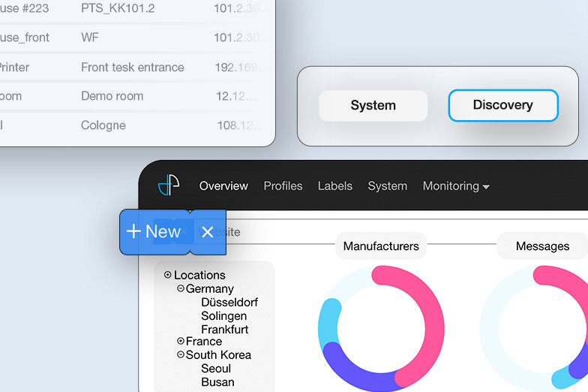Viewport: 588px width, 392px height.
Task: Select Düsseldorf in the locations tree
Action: coord(229,302)
